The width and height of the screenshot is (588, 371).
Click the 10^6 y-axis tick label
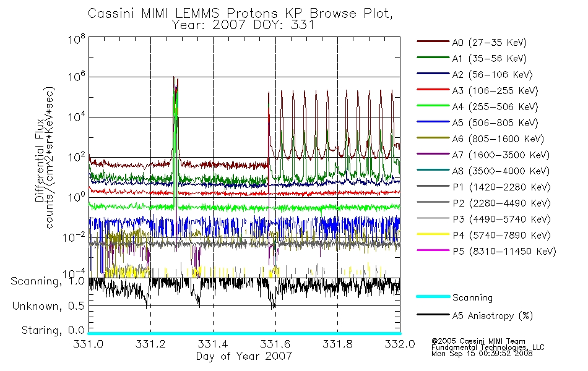point(77,77)
